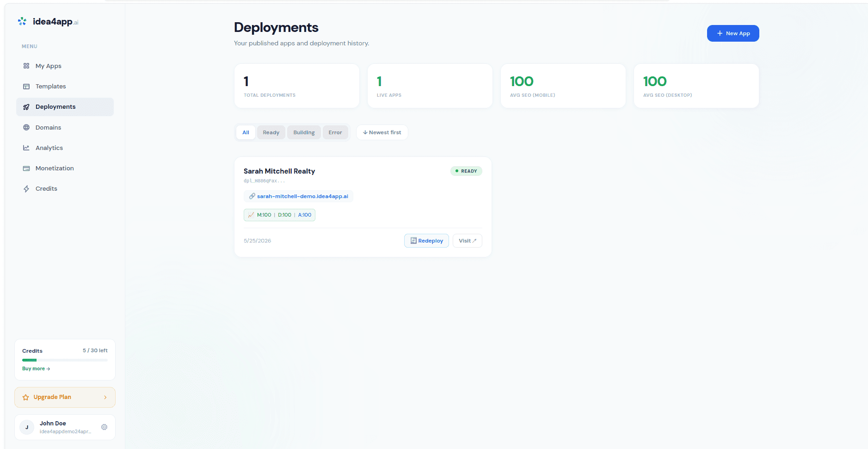The height and width of the screenshot is (449, 868).
Task: Select Deployments in the sidebar
Action: coord(65,107)
